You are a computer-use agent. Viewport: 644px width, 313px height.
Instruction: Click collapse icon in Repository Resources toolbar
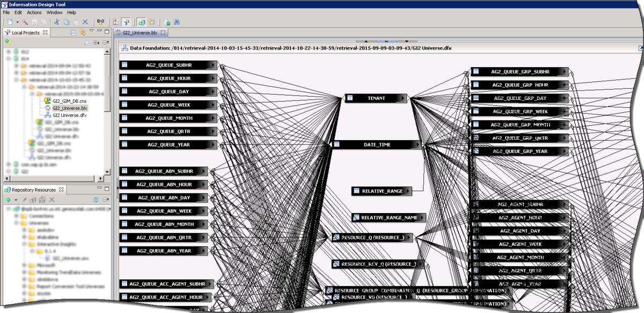coord(106,199)
